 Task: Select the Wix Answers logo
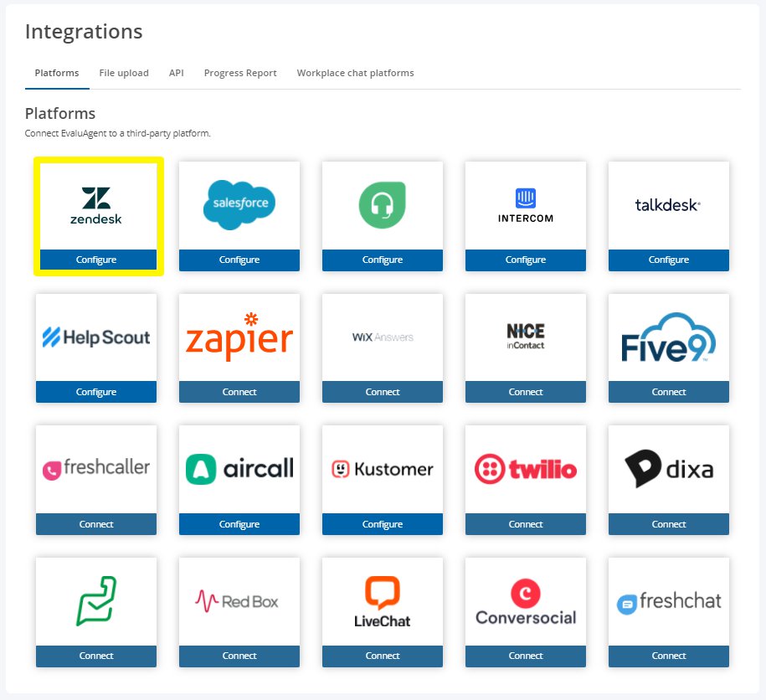click(383, 337)
